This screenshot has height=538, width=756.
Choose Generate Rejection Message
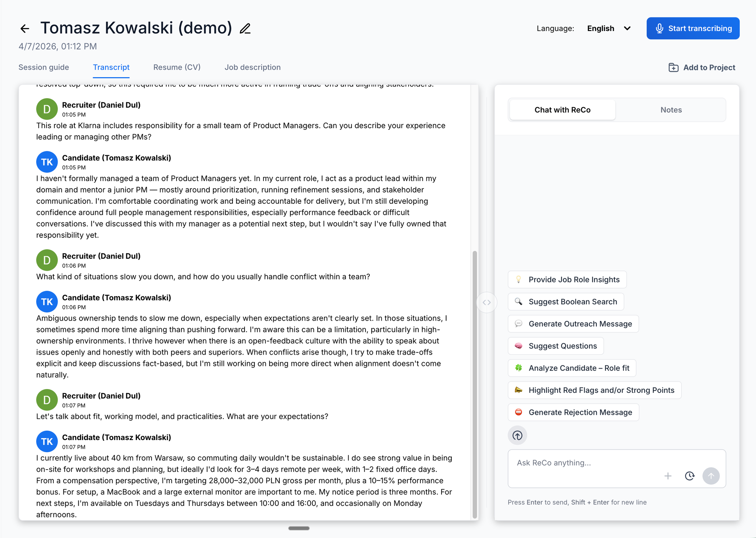(x=573, y=412)
